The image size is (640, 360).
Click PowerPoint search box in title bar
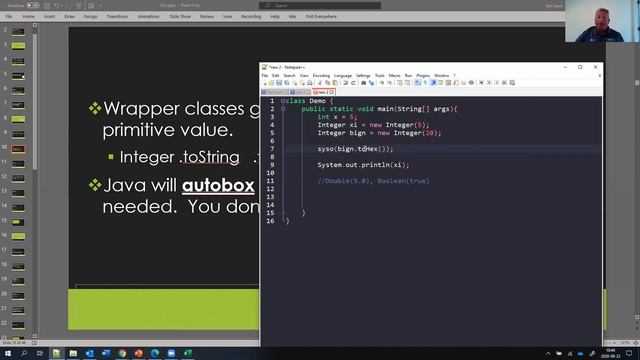[320, 5]
